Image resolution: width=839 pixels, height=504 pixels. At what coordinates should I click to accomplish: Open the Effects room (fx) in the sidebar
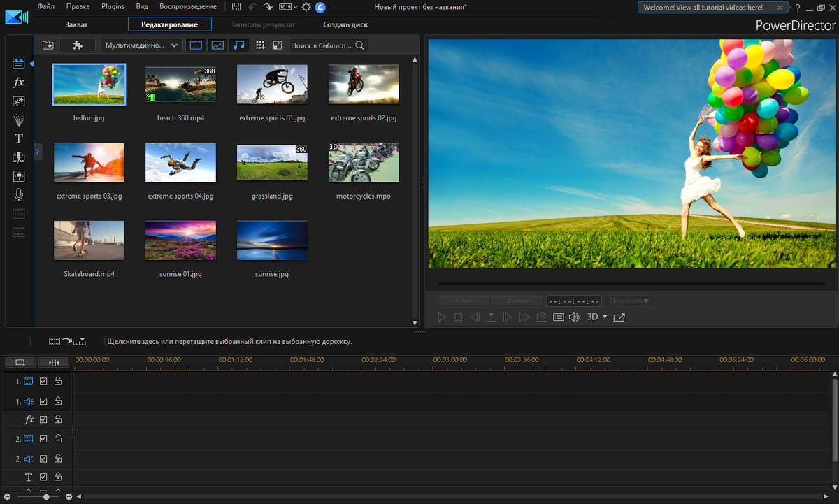point(19,82)
